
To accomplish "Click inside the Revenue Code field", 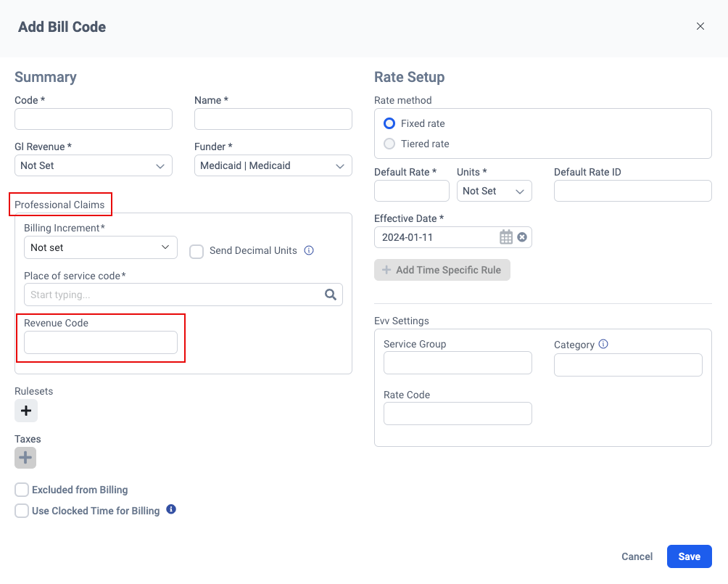I will pyautogui.click(x=100, y=342).
